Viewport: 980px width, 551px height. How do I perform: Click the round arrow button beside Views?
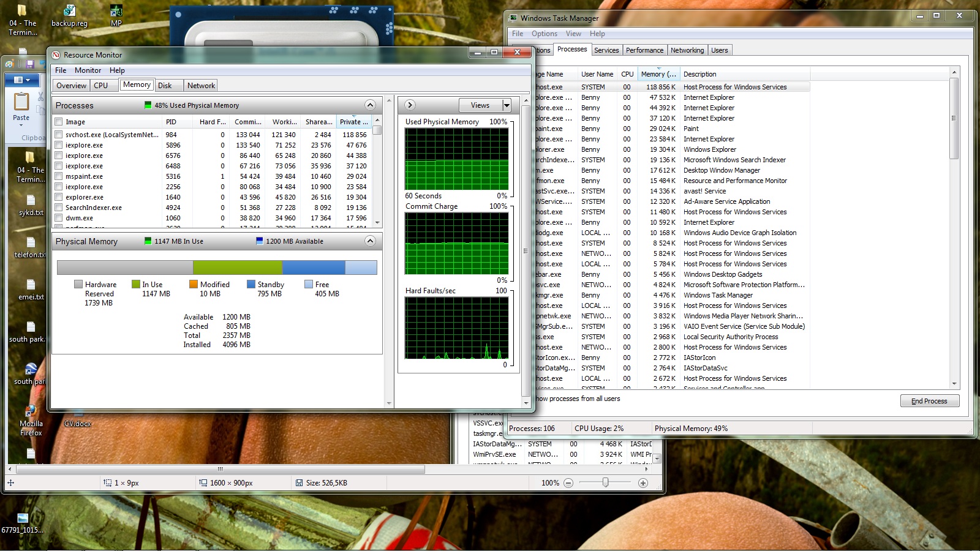410,105
